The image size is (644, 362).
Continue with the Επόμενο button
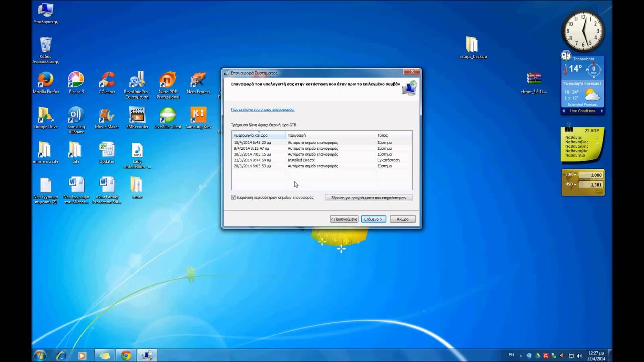(374, 219)
